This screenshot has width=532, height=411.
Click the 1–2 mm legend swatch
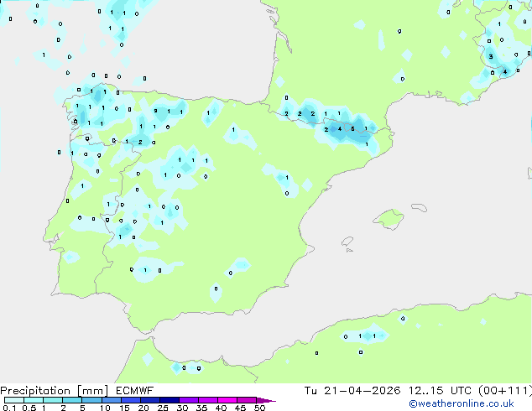tap(53, 400)
